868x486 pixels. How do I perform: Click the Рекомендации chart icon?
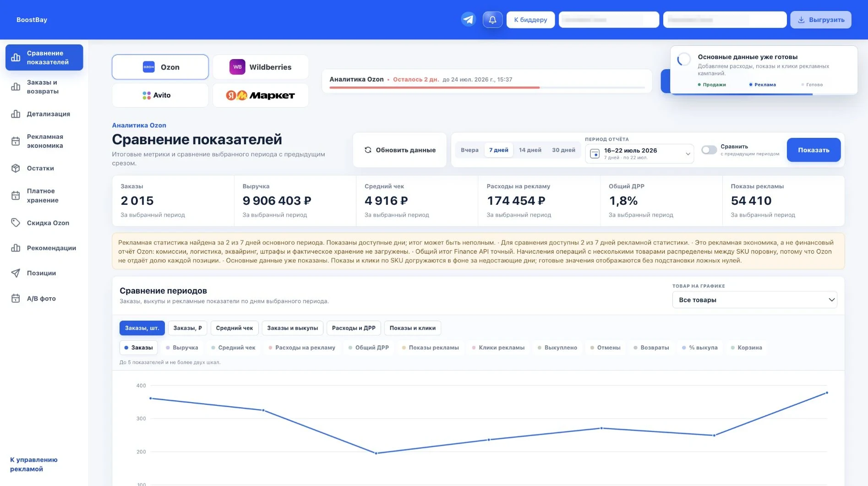16,248
